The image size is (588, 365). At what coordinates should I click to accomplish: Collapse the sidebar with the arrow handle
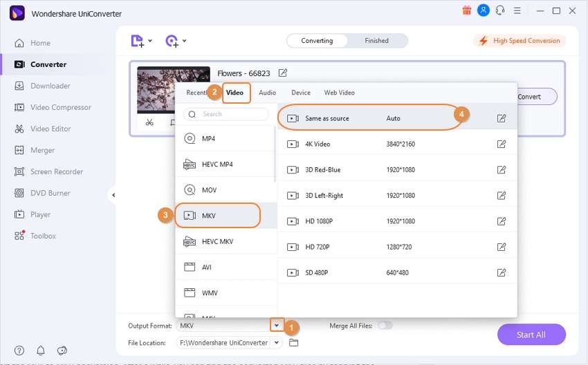tap(113, 195)
